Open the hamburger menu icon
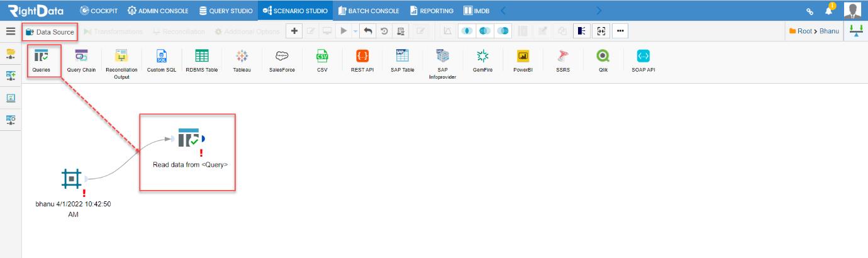Image resolution: width=868 pixels, height=258 pixels. click(11, 31)
